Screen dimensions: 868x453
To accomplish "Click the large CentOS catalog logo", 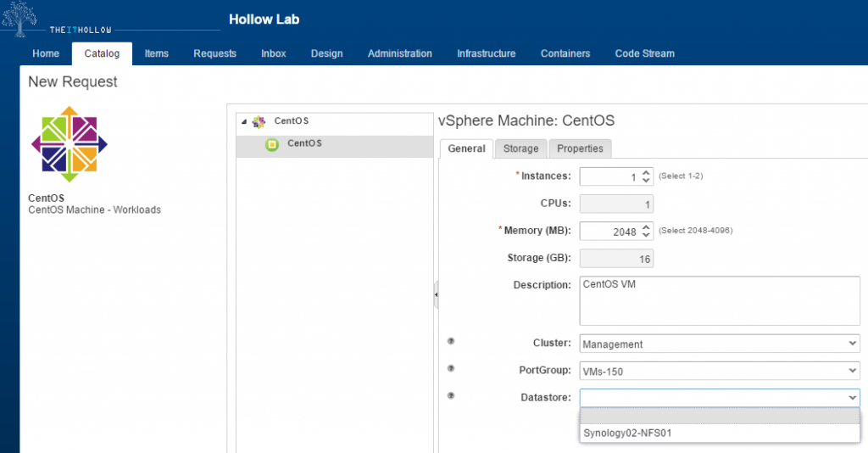I will [x=69, y=145].
